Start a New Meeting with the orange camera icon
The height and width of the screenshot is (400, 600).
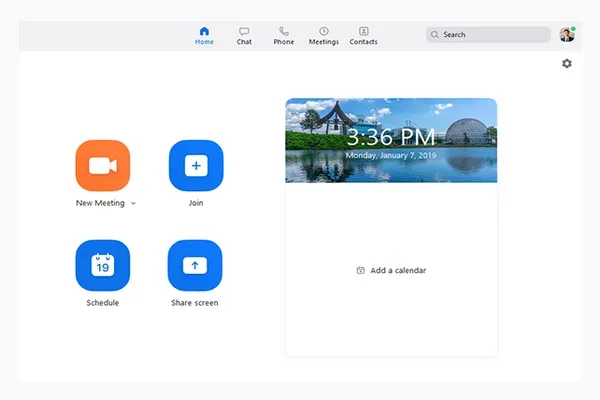pyautogui.click(x=103, y=165)
